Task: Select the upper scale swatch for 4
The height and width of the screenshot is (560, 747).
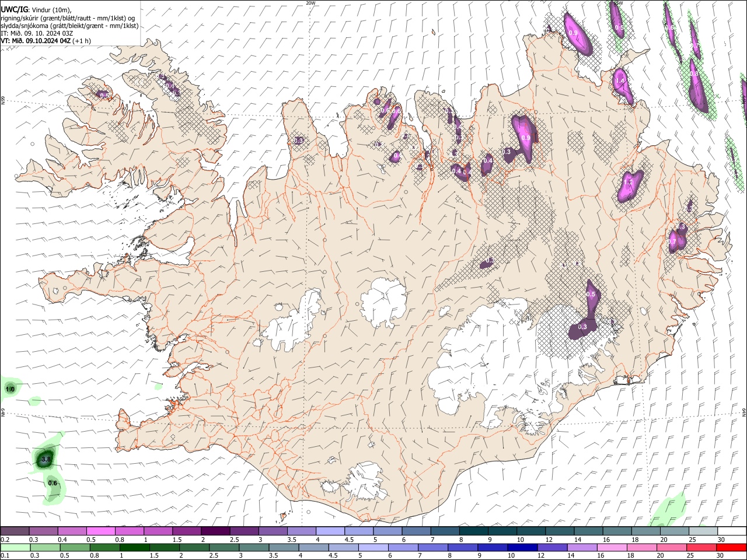Action: [330, 531]
